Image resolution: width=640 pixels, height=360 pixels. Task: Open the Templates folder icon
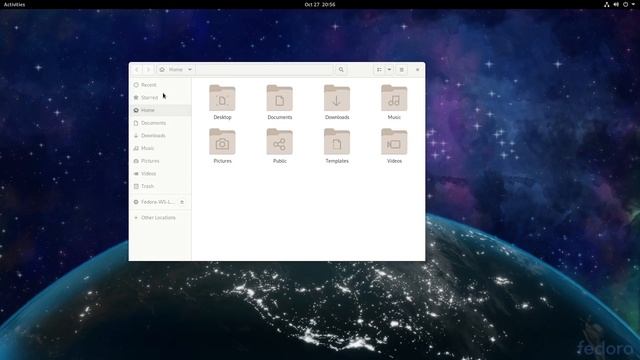pos(337,142)
